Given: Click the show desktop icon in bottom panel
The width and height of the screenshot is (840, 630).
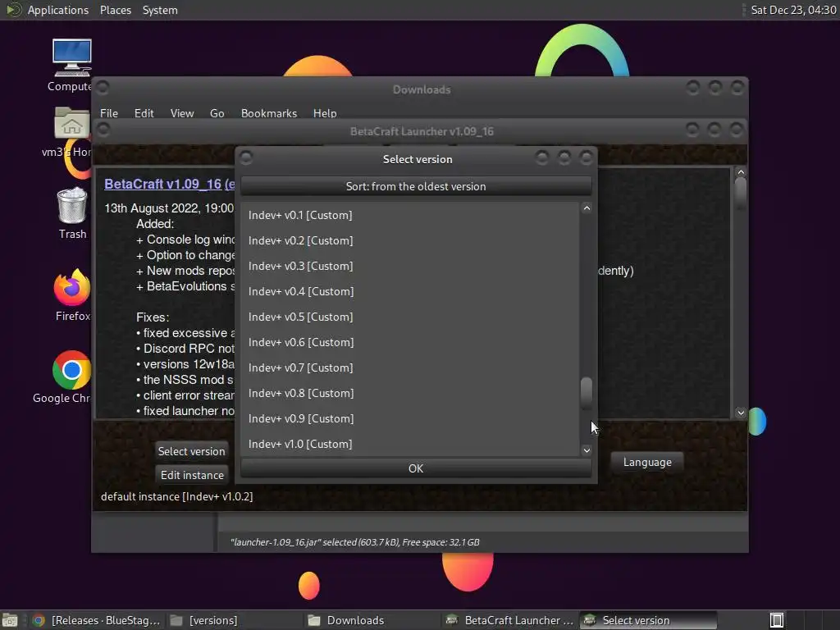Looking at the screenshot, I should click(x=10, y=620).
